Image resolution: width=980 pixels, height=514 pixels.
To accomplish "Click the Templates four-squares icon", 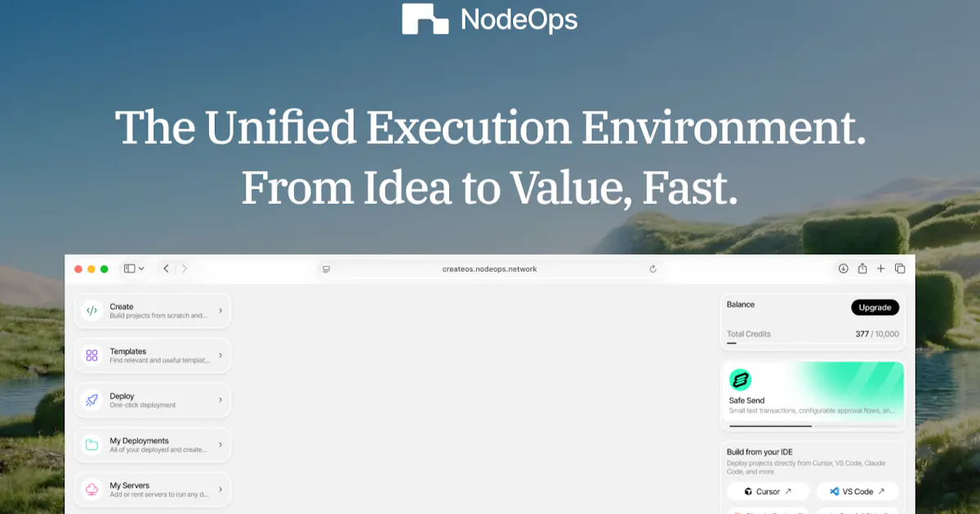I will (x=91, y=356).
